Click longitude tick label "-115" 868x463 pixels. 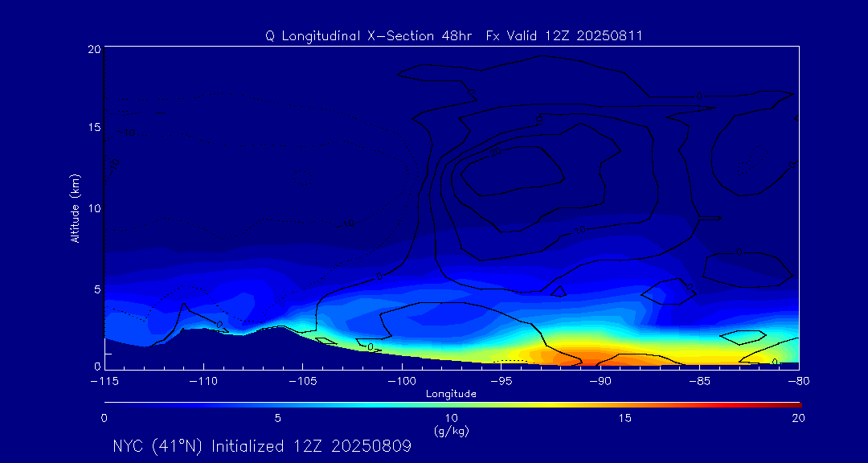[104, 382]
